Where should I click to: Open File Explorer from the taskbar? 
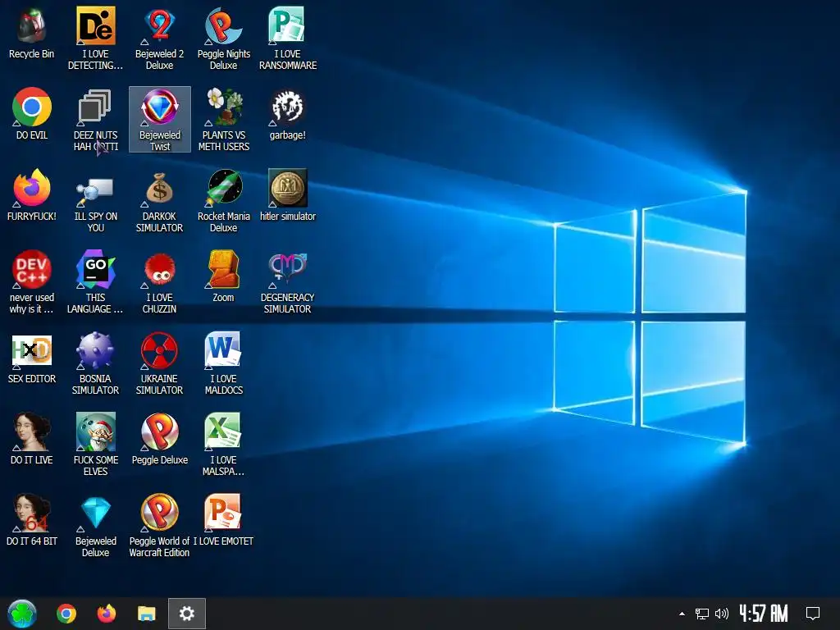click(x=146, y=614)
